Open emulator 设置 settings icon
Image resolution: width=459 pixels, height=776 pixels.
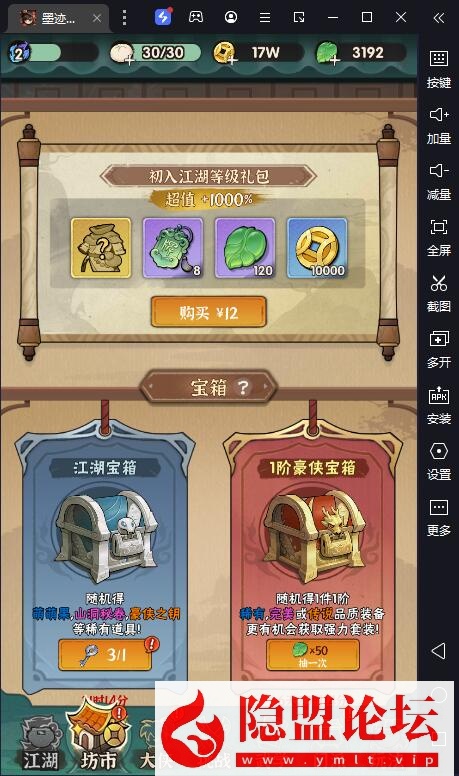[x=439, y=462]
